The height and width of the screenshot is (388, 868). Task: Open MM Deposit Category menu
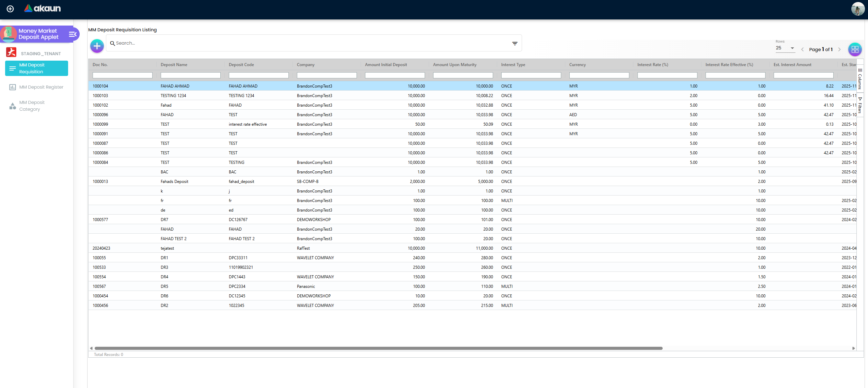click(x=36, y=106)
